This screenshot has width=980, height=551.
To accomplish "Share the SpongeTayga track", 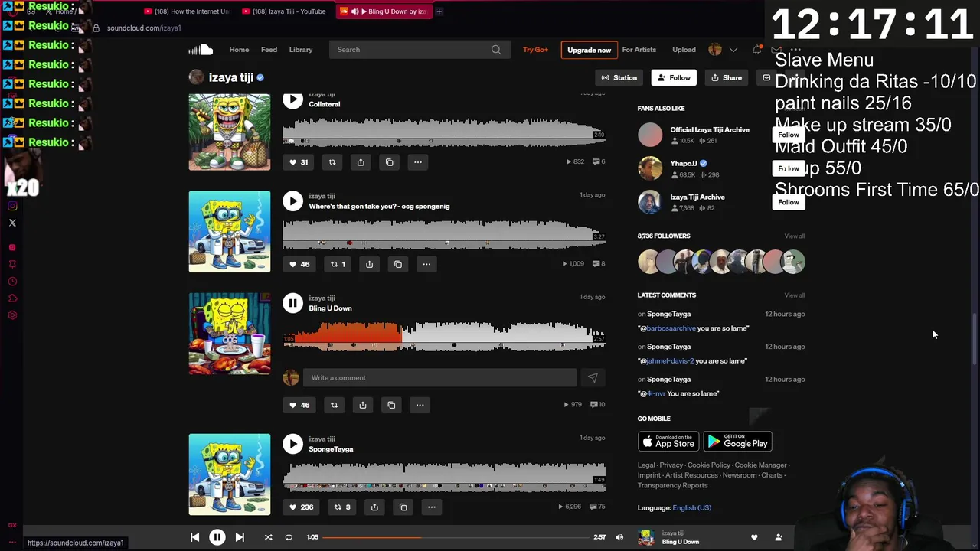I will pyautogui.click(x=374, y=507).
